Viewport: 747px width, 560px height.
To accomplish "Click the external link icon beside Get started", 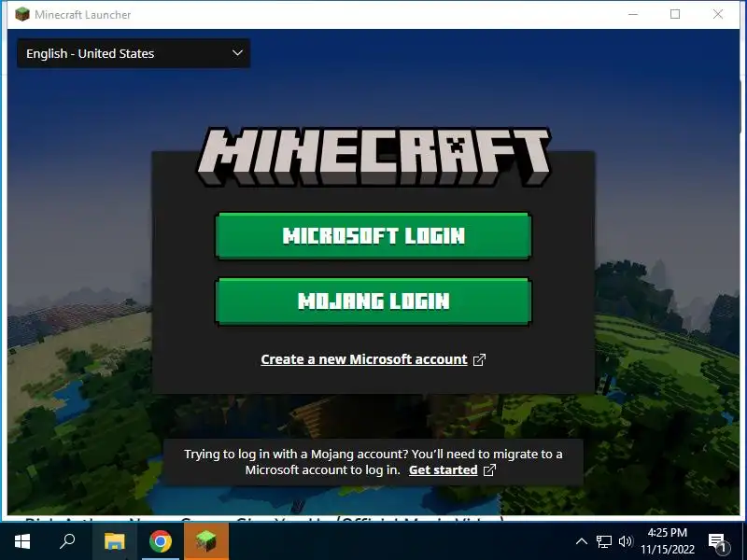I will click(489, 470).
